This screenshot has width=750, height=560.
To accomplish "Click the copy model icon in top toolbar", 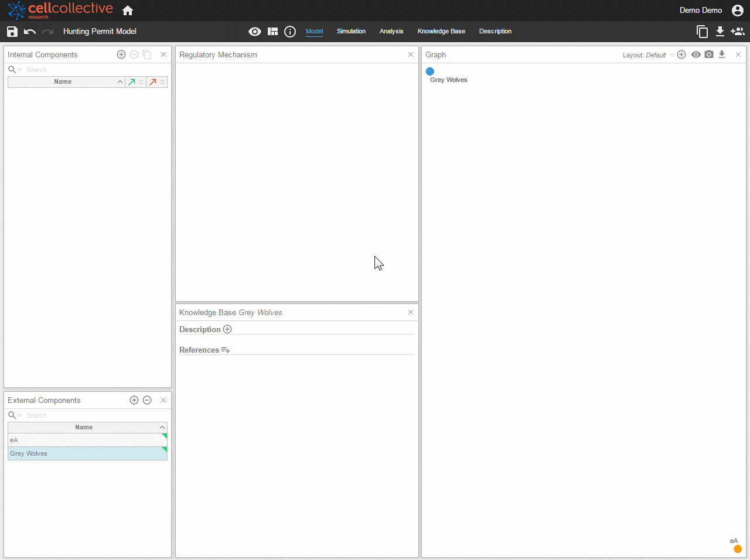I will click(x=702, y=32).
